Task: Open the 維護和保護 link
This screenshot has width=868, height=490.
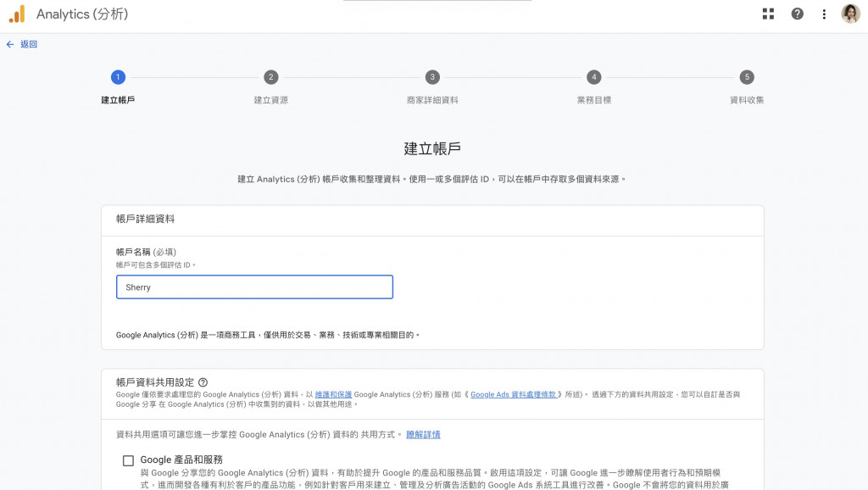Action: pos(333,395)
